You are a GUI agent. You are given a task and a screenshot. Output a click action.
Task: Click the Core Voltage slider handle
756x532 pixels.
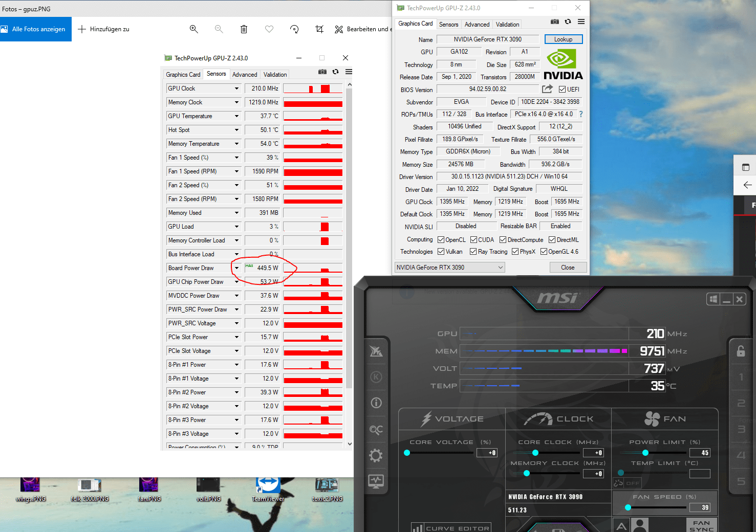point(407,453)
